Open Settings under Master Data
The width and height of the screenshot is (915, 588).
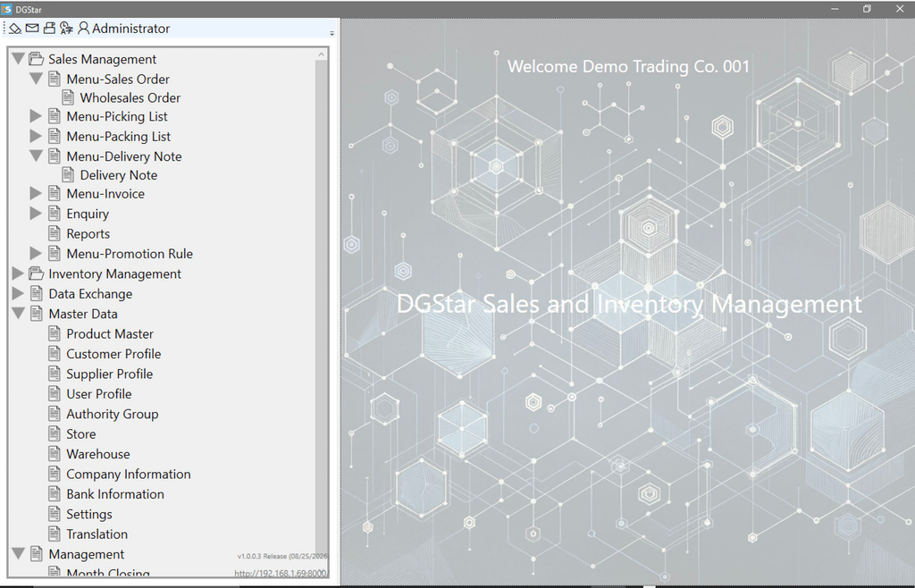coord(89,514)
